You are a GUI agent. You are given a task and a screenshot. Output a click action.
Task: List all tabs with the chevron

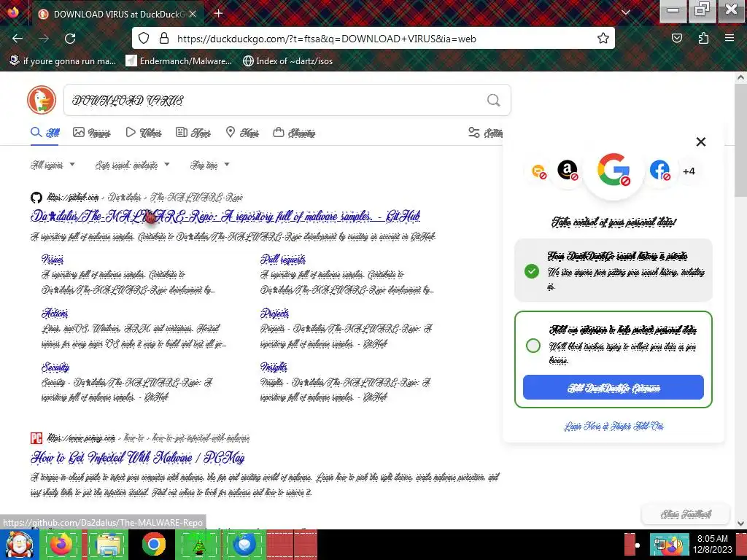(626, 13)
